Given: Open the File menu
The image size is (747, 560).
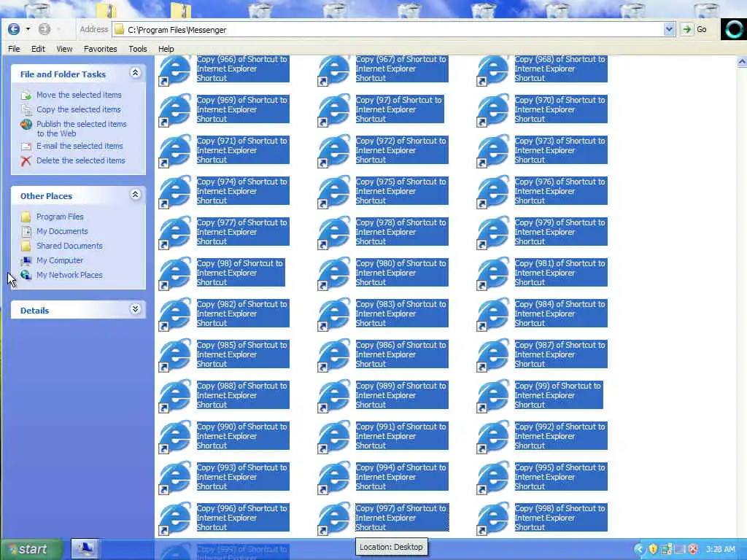Looking at the screenshot, I should tap(14, 49).
